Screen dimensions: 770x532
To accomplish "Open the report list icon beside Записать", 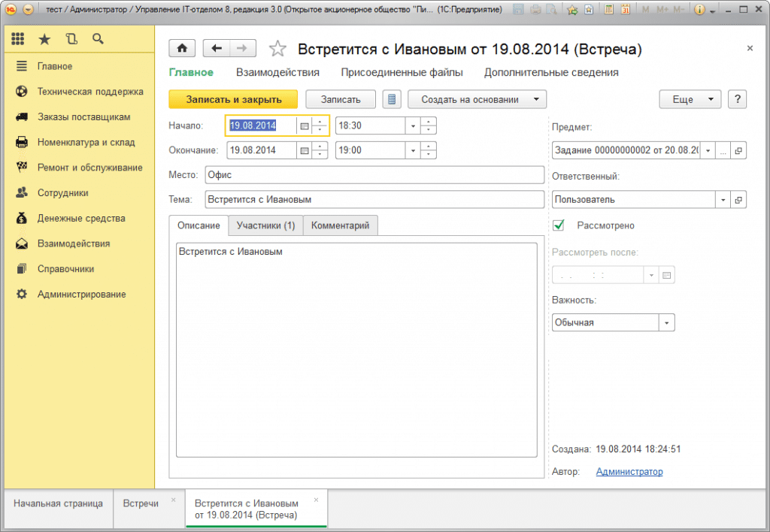I will coord(391,99).
